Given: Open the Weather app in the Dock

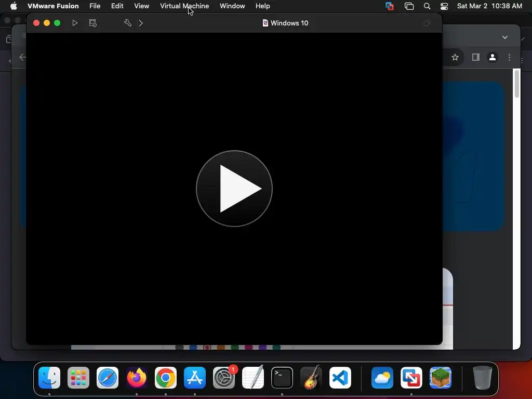Looking at the screenshot, I should pyautogui.click(x=382, y=378).
